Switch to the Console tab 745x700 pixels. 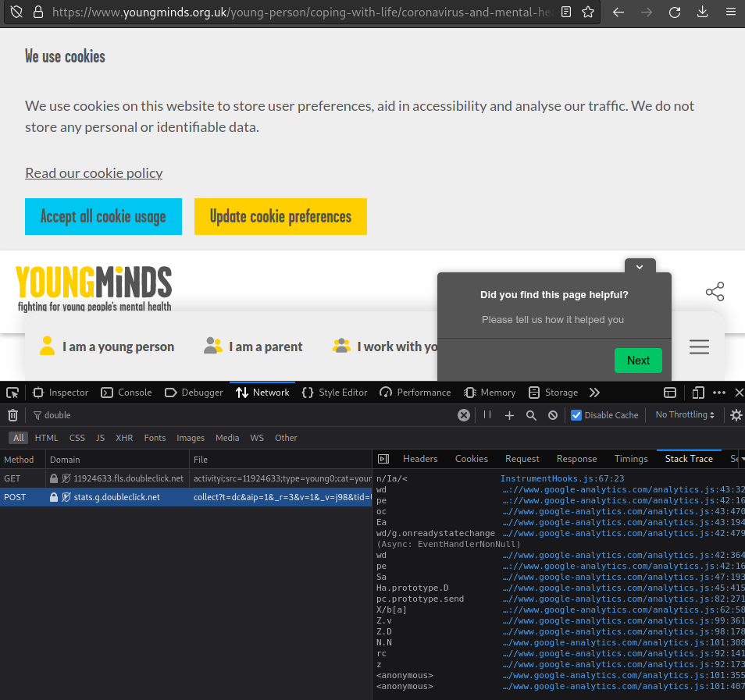coord(127,393)
